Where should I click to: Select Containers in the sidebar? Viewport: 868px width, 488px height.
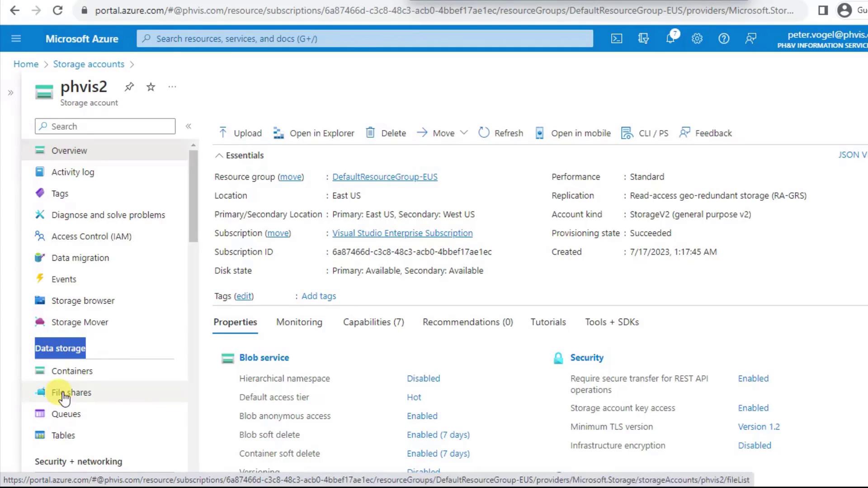coord(72,371)
